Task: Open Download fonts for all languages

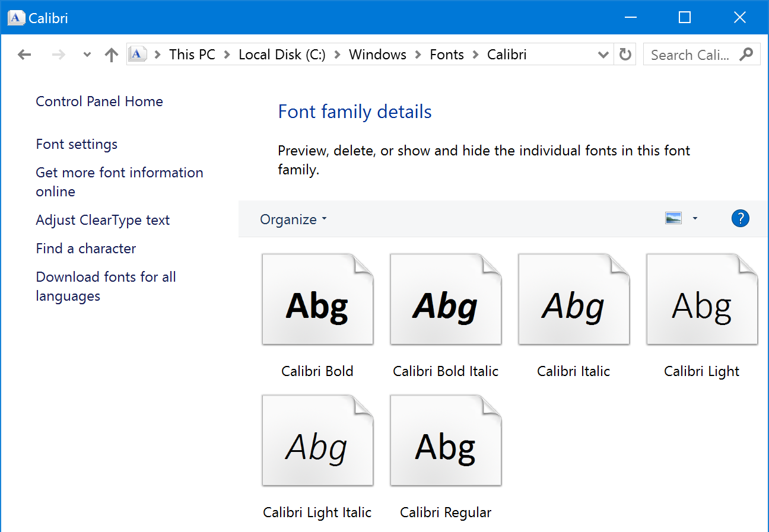Action: coord(106,286)
